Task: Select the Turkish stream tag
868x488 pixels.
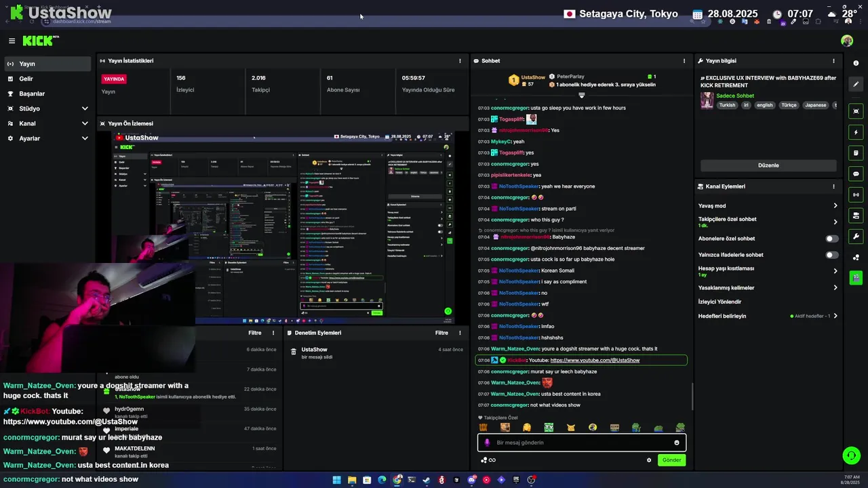Action: (727, 105)
